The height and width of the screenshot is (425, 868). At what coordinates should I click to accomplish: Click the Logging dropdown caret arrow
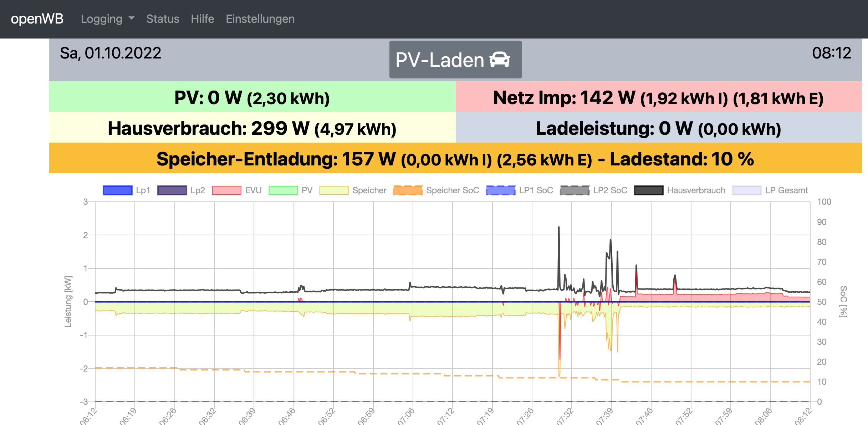coord(132,18)
